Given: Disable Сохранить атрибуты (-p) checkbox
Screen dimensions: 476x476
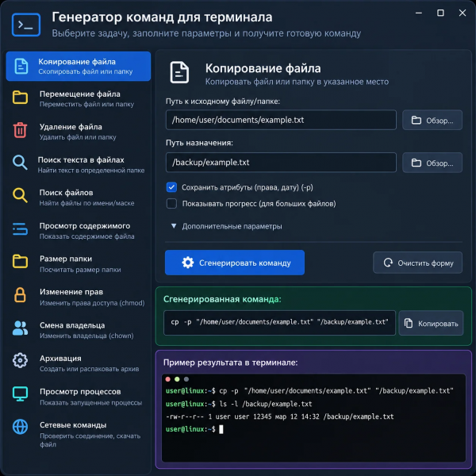Looking at the screenshot, I should click(x=171, y=187).
